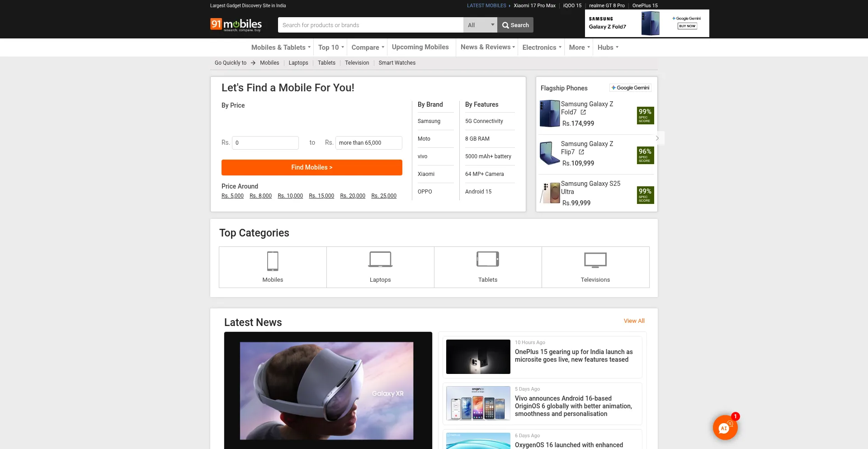Click the maximum price input field
The height and width of the screenshot is (449, 868).
click(369, 143)
